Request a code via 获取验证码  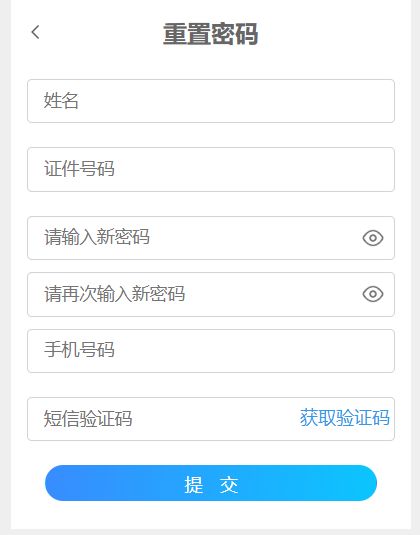(x=345, y=418)
